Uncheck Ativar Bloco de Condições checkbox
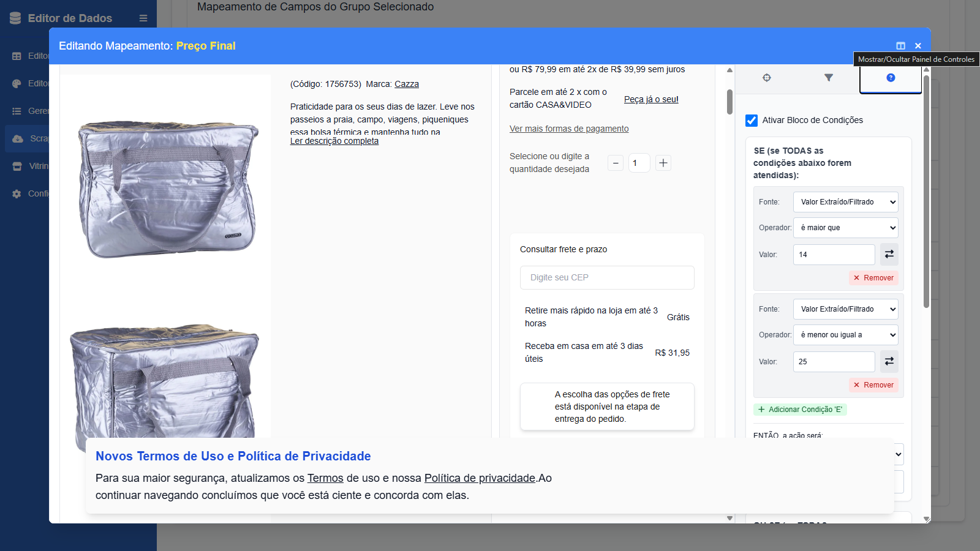The image size is (980, 551). 752,121
